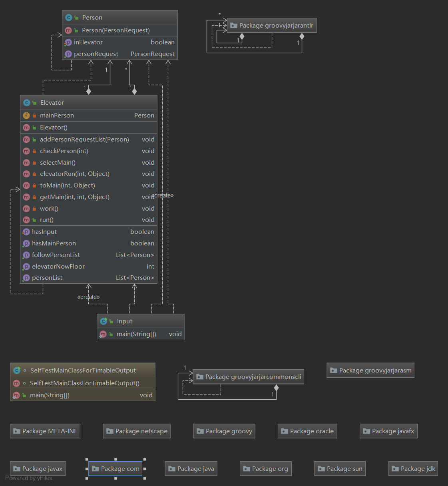Image resolution: width=448 pixels, height=486 pixels.
Task: Click the addPersonRequestList(Person) method name
Action: click(84, 139)
